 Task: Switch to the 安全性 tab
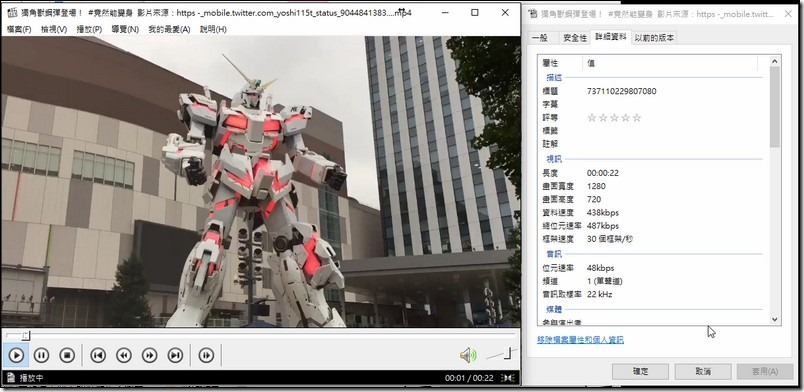[x=575, y=38]
